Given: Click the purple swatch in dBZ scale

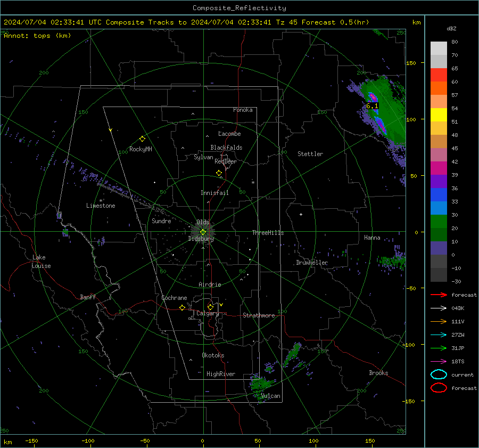Looking at the screenshot, I should [439, 182].
